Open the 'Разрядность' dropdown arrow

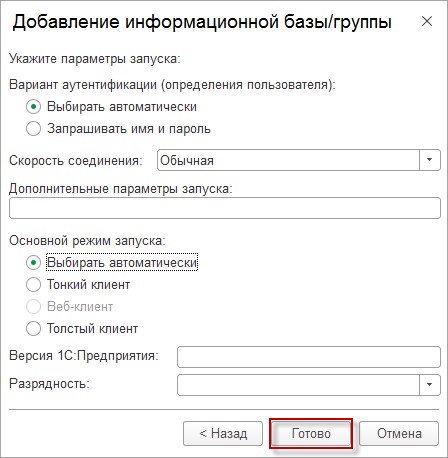pyautogui.click(x=429, y=385)
